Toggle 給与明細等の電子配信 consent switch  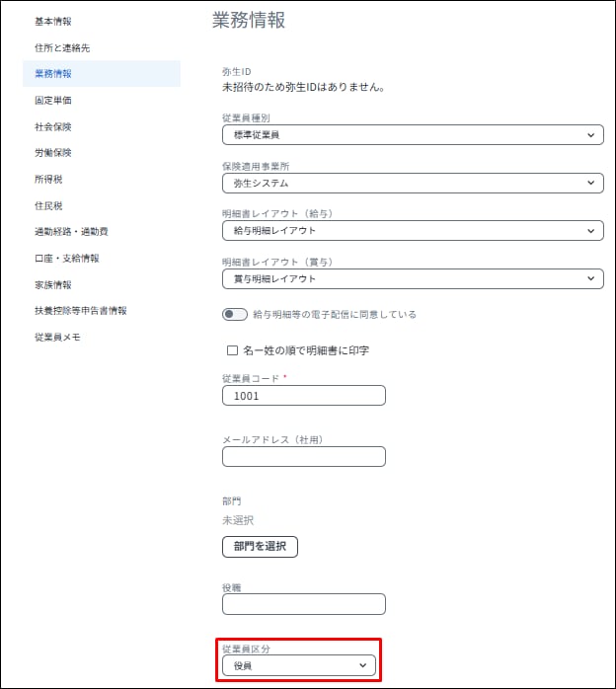(x=234, y=315)
